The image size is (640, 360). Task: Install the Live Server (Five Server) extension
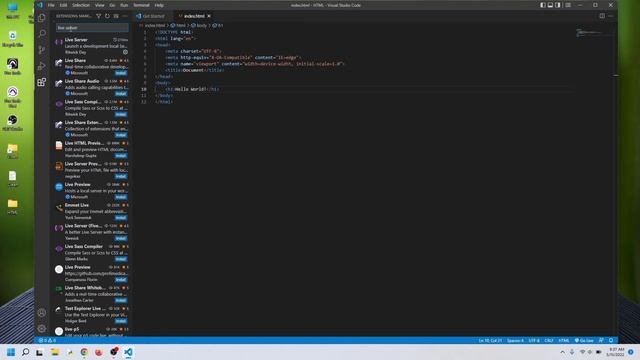click(121, 238)
